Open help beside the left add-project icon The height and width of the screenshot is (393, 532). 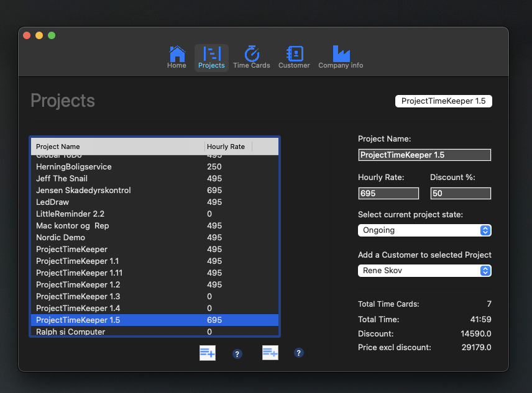pyautogui.click(x=237, y=354)
